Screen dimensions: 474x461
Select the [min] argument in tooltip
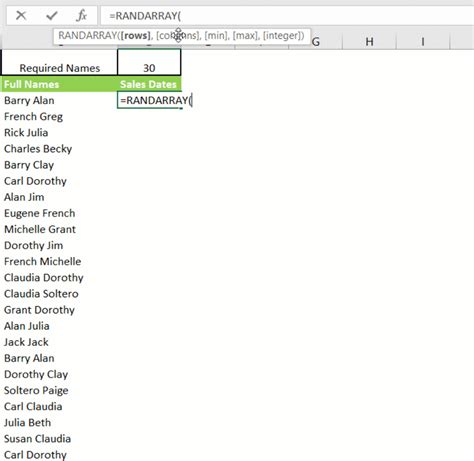216,35
